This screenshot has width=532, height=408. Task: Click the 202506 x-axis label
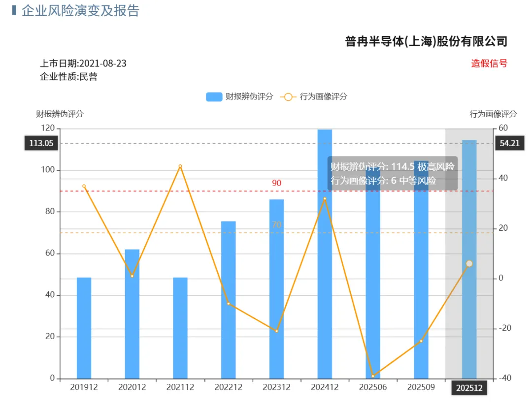pyautogui.click(x=373, y=387)
